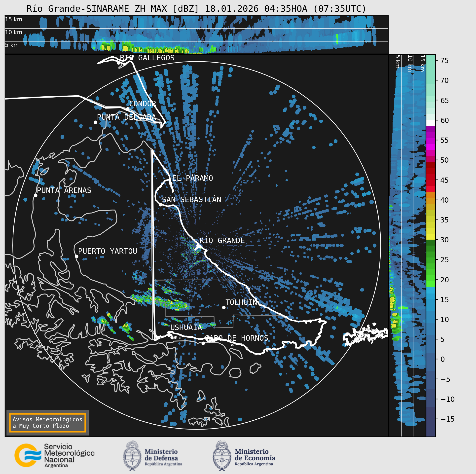Select the RÍO GALLEGOS city label
Screen dimensions: 476x474
click(147, 58)
